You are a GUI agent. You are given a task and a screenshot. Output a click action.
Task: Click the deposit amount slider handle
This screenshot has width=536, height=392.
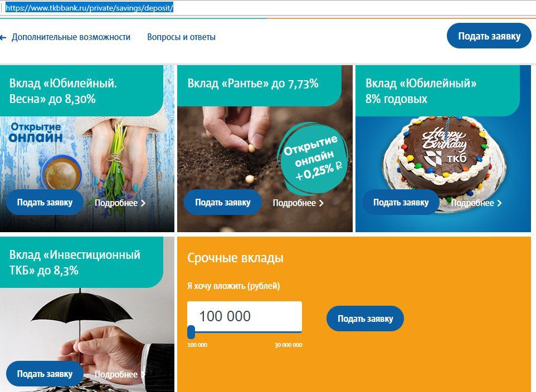(191, 332)
